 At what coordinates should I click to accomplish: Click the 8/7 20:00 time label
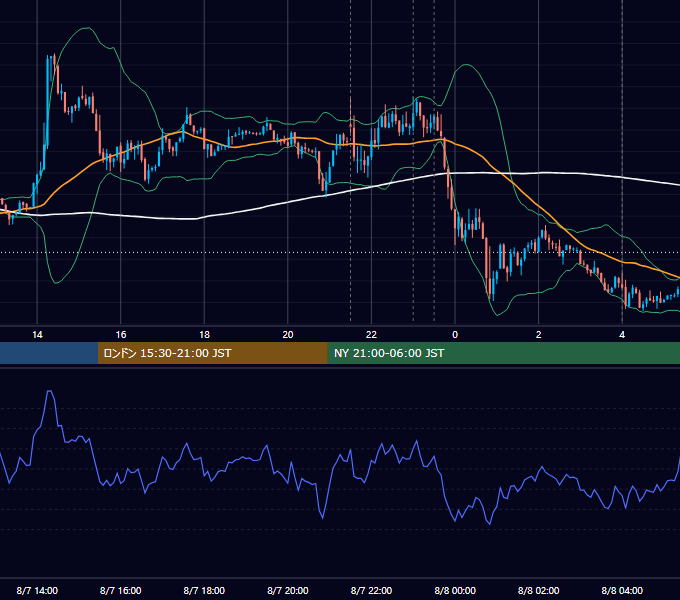(288, 590)
